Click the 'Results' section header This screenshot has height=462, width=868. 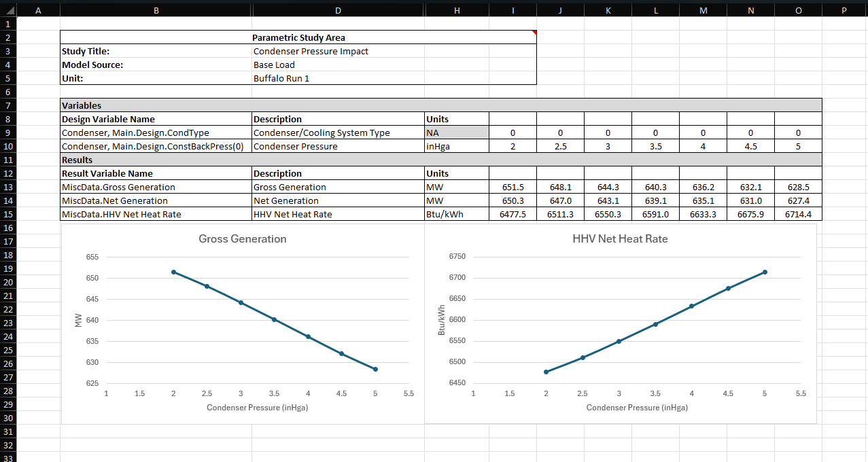(441, 160)
